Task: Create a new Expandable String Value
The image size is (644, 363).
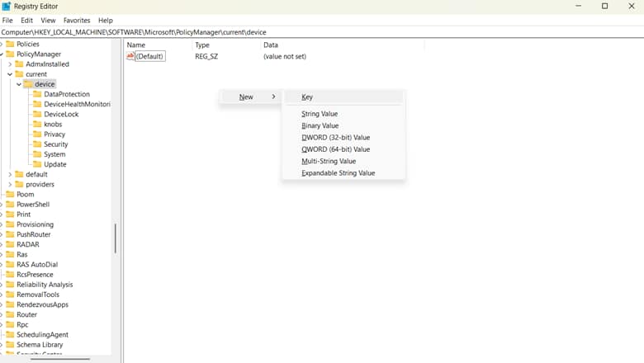Action: (x=338, y=173)
